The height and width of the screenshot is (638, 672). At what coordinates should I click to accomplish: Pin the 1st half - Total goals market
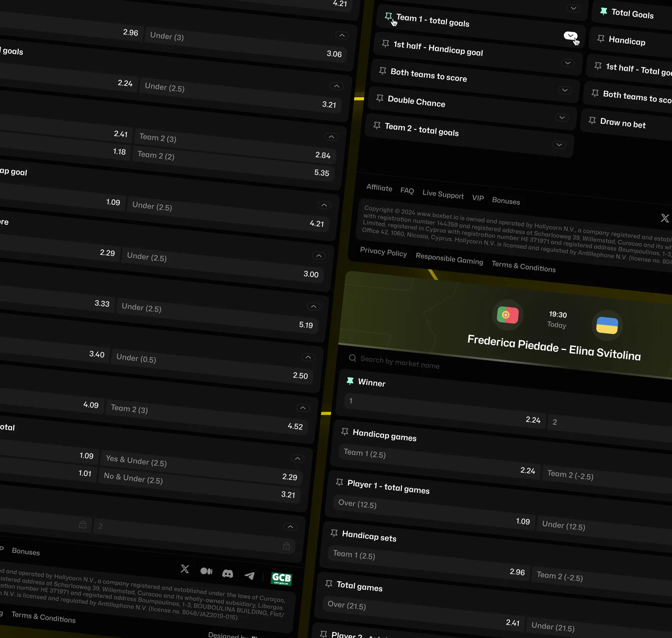tap(598, 66)
